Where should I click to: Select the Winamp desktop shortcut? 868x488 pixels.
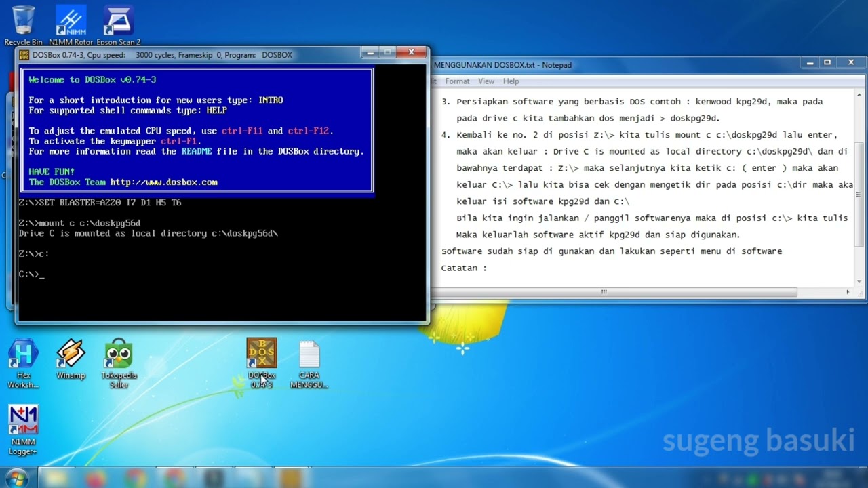pyautogui.click(x=71, y=359)
